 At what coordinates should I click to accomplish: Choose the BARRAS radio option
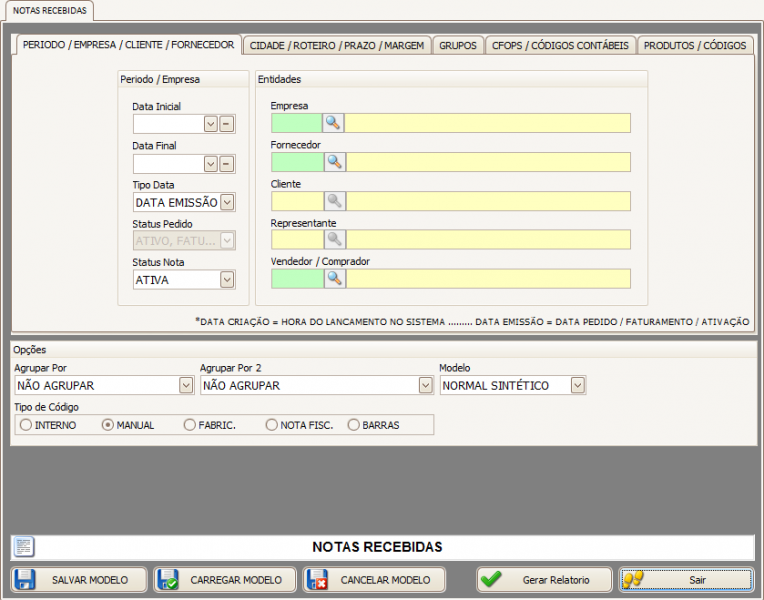[x=353, y=425]
